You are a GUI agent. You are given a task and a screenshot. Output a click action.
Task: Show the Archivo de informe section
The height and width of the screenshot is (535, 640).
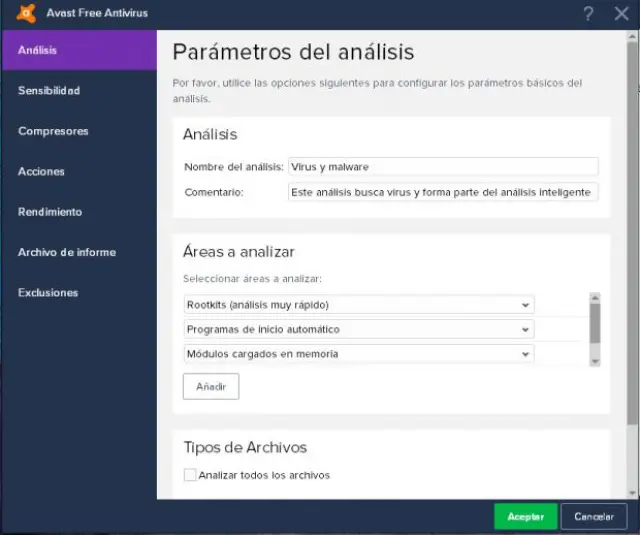[67, 253]
